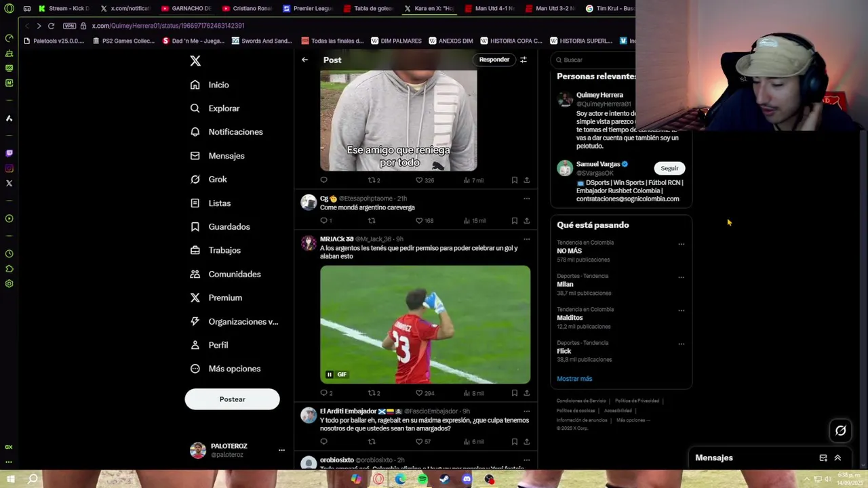868x488 pixels.
Task: Open Inicio in the X navigation
Action: coord(210,85)
